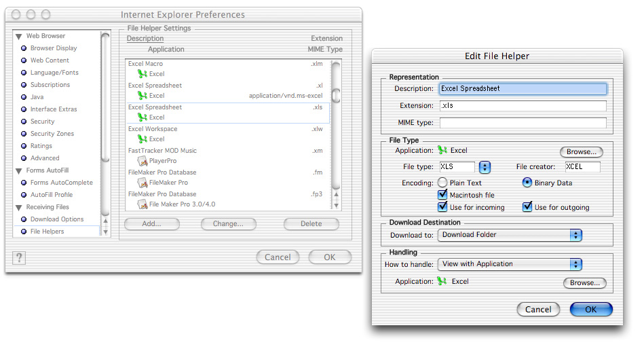Open the Advanced preferences
The image size is (644, 349).
45,158
